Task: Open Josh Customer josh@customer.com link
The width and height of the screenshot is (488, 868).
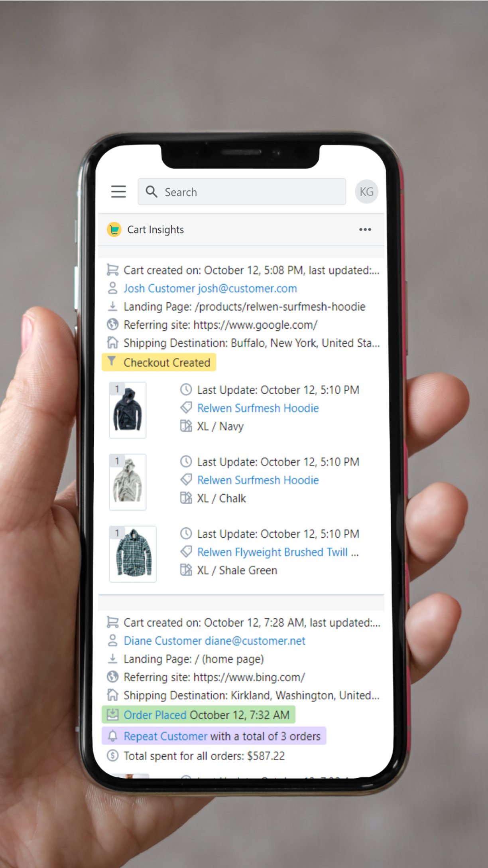Action: (210, 288)
